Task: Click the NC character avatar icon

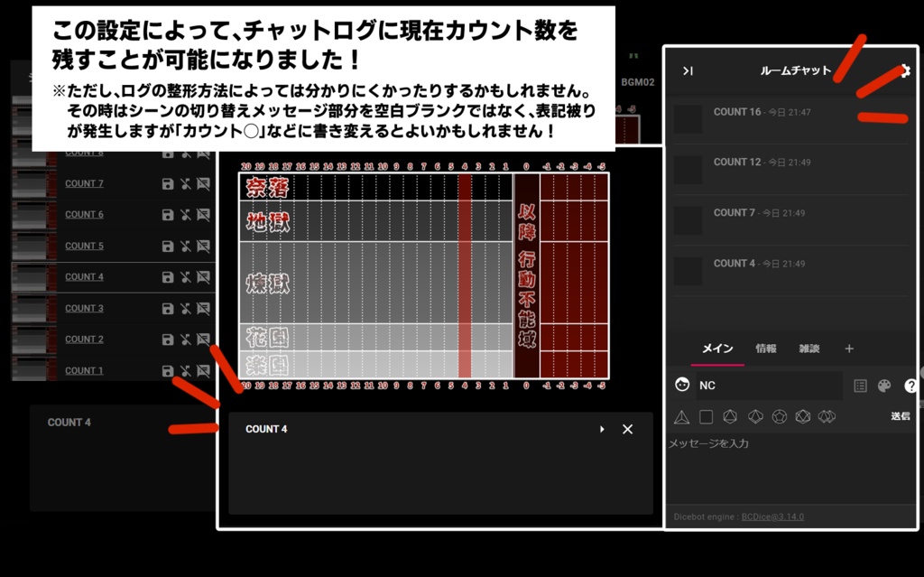Action: [x=681, y=385]
